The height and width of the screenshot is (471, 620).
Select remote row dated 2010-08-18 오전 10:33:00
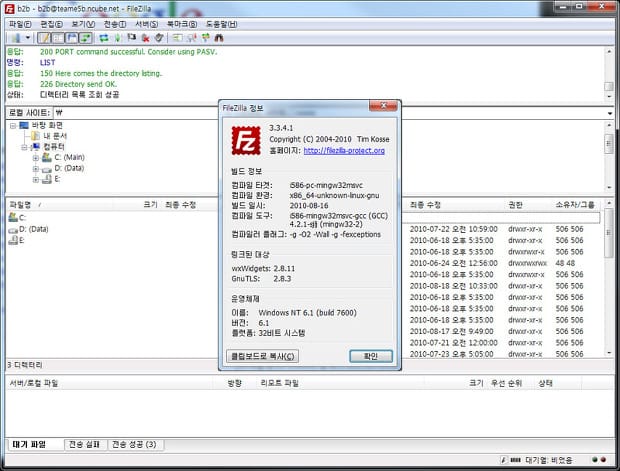[502, 286]
